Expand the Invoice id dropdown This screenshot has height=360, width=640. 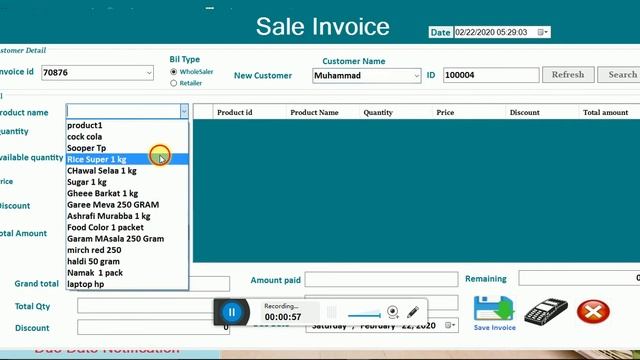pyautogui.click(x=149, y=73)
